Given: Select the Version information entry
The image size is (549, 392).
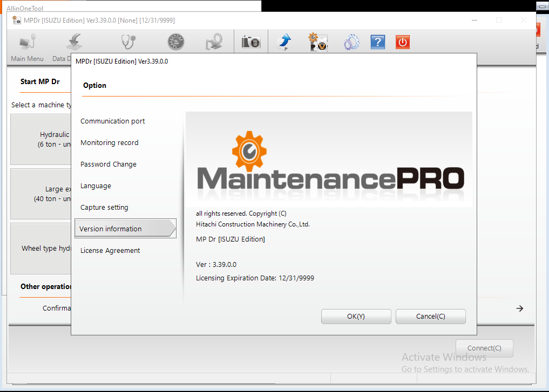Looking at the screenshot, I should click(125, 229).
